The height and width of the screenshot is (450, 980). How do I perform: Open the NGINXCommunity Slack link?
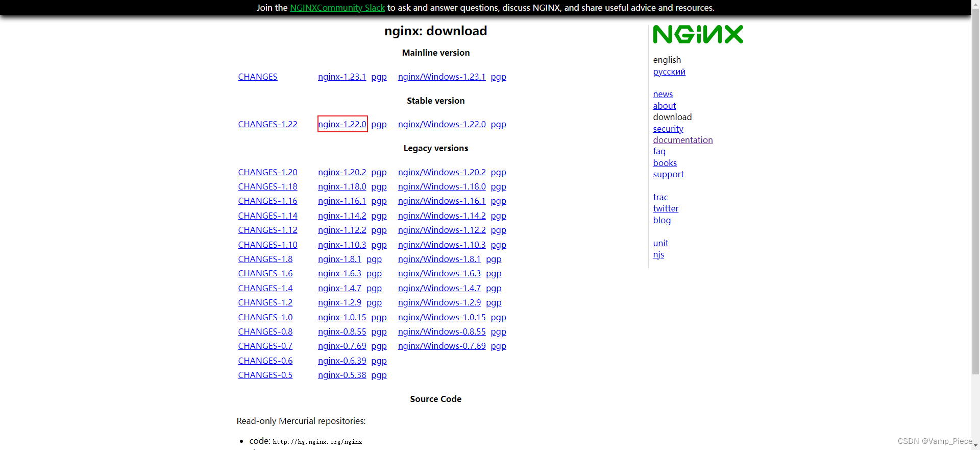[337, 8]
